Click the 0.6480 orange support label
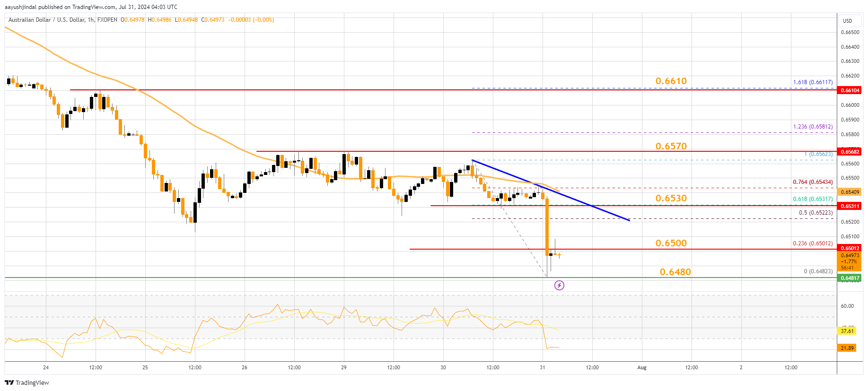The width and height of the screenshot is (868, 391). 675,272
